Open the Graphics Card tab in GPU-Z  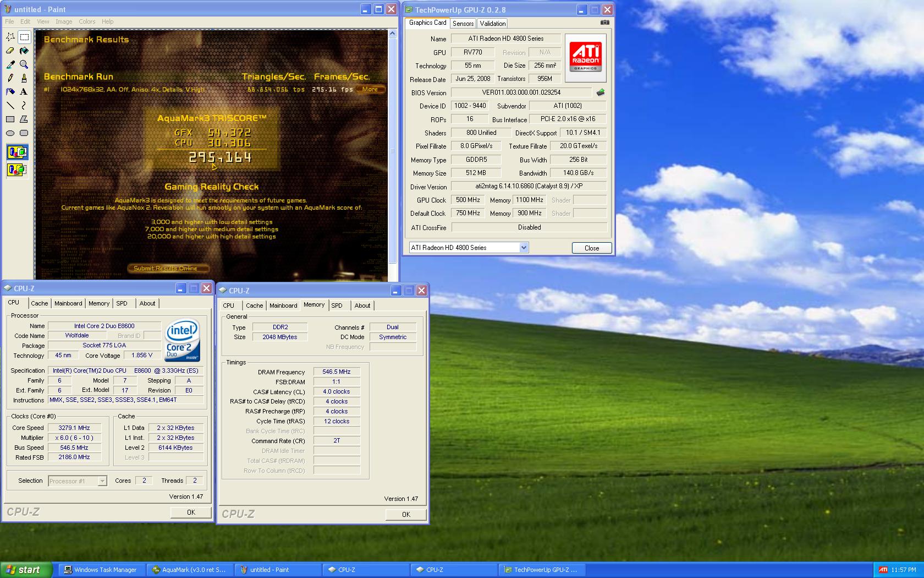coord(427,23)
